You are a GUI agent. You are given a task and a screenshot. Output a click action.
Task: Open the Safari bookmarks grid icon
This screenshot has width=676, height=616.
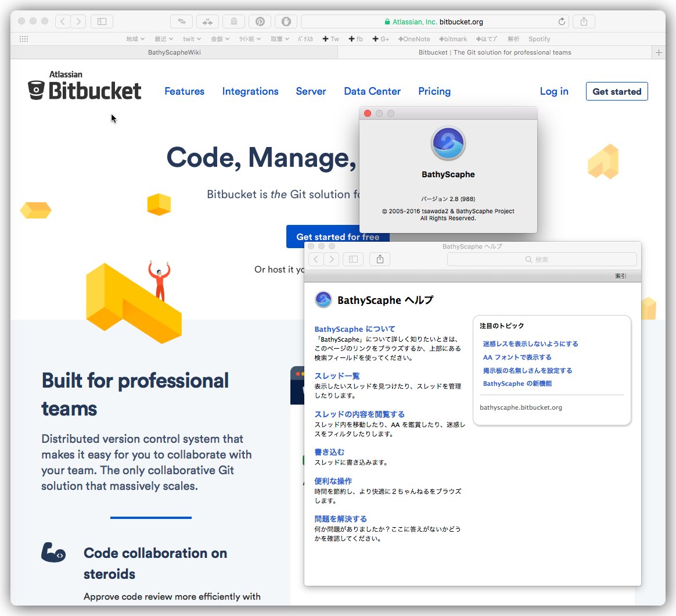[x=24, y=39]
